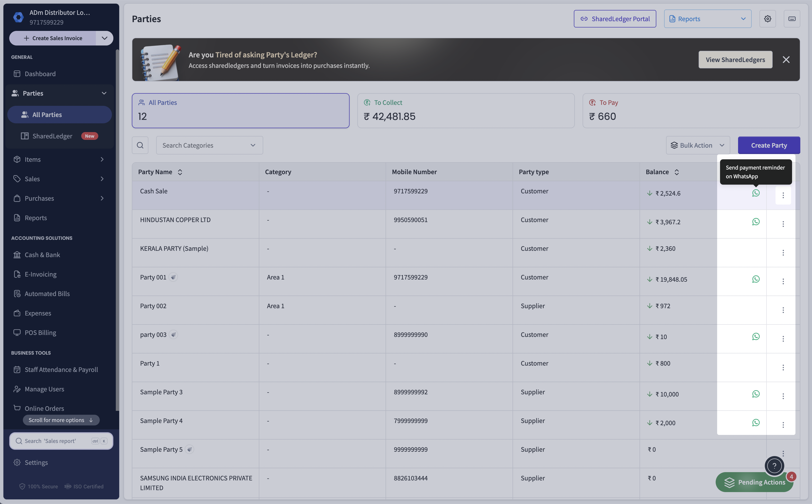Click the shared badge beside Party 001
The height and width of the screenshot is (504, 812).
coord(173,277)
